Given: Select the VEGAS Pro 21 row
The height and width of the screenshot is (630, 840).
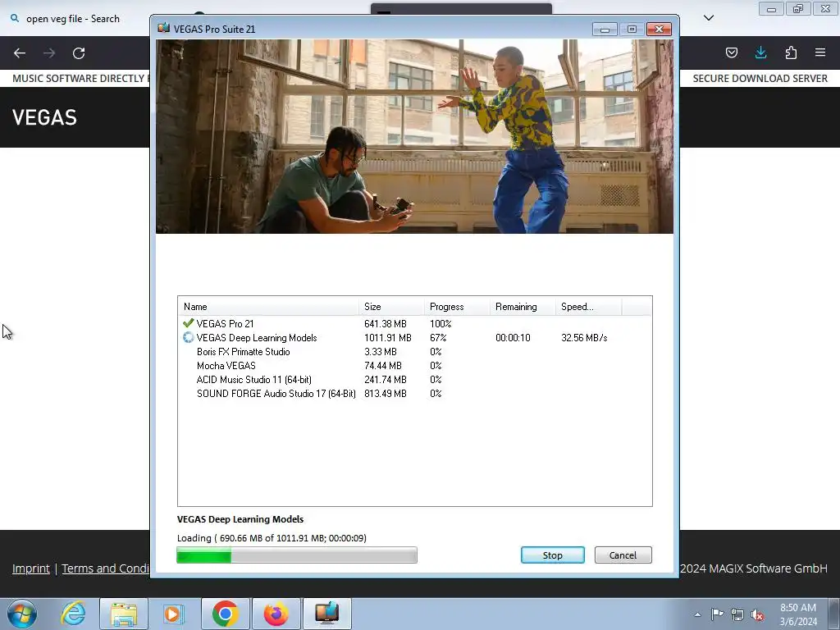Looking at the screenshot, I should [414, 323].
